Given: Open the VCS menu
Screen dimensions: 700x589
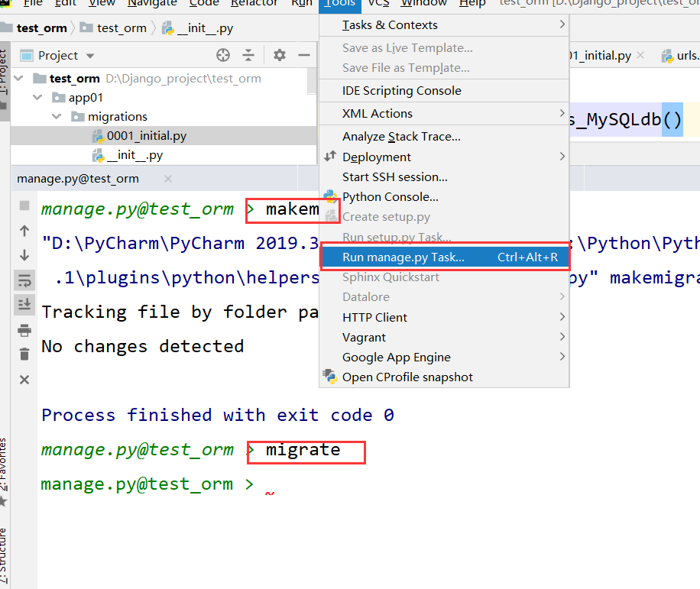Looking at the screenshot, I should 378,4.
